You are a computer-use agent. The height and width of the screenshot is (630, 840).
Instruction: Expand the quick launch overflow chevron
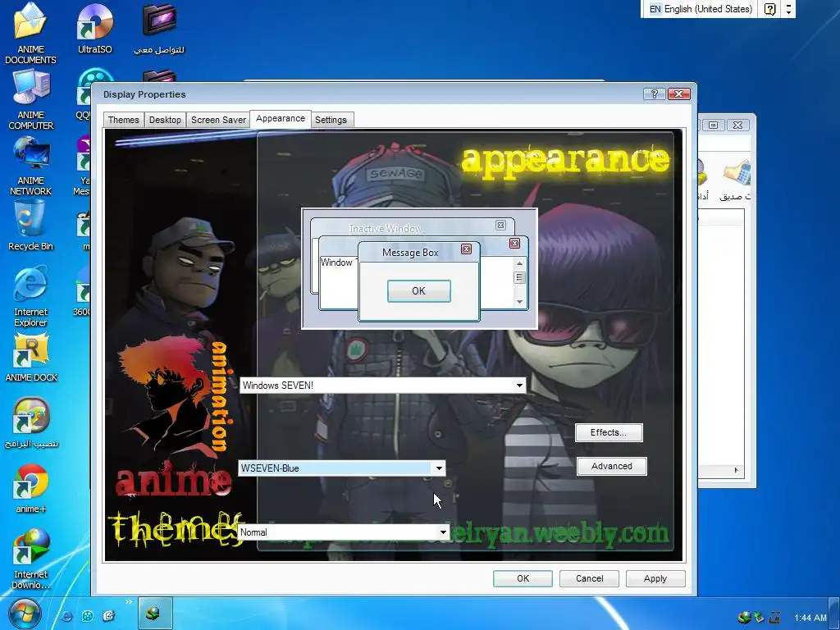(129, 602)
